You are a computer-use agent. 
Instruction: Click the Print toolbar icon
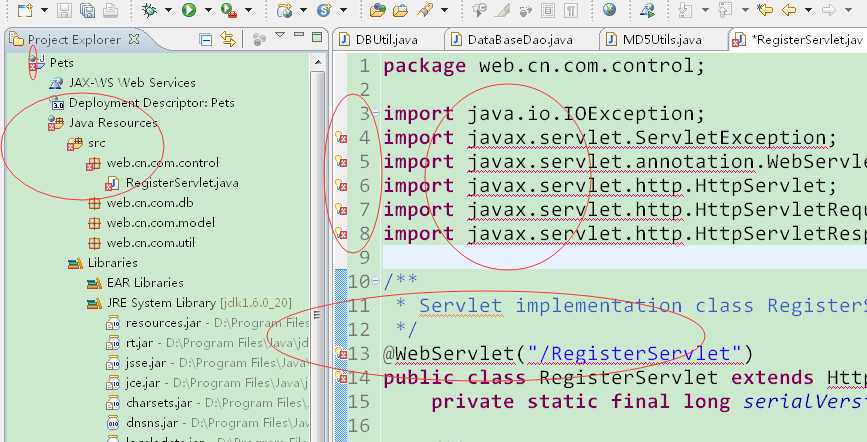(111, 10)
